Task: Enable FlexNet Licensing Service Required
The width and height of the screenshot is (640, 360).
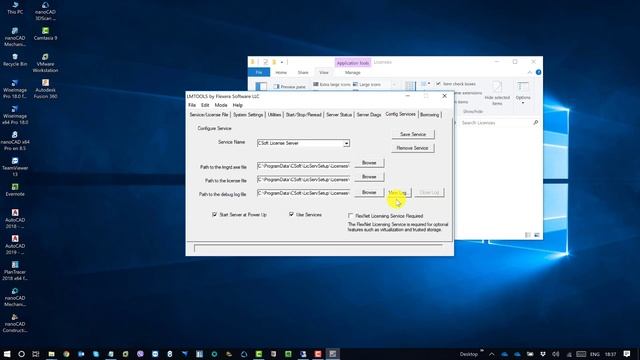Action: pyautogui.click(x=350, y=216)
